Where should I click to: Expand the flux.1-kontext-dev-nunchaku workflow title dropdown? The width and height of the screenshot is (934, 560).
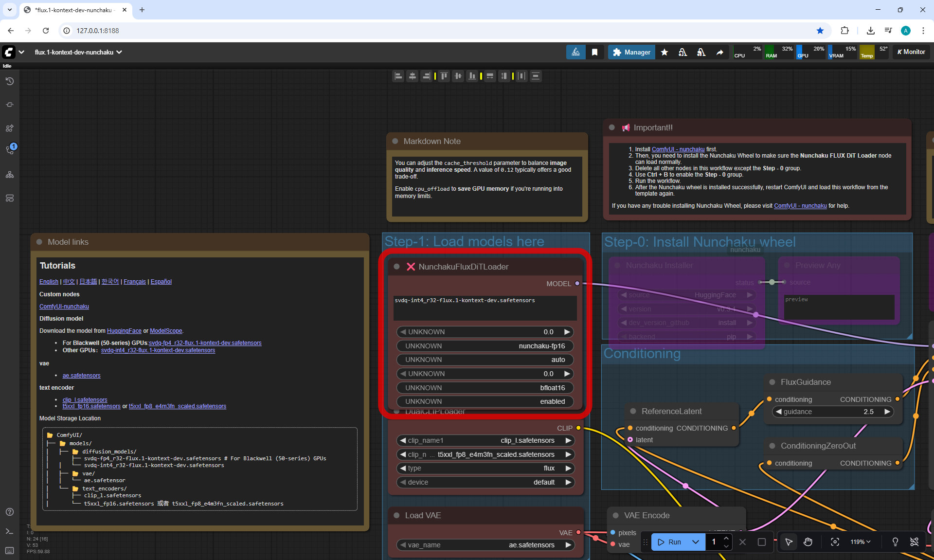tap(119, 52)
